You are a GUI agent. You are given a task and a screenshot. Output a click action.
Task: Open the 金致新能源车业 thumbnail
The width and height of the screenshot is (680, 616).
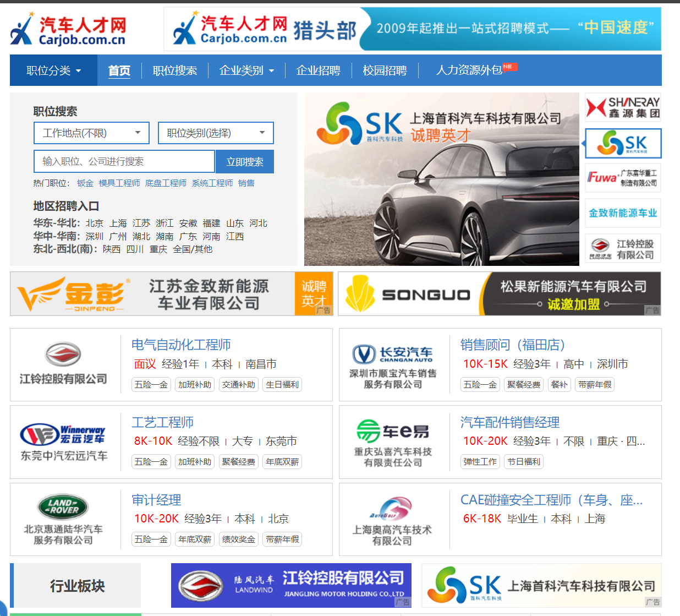coord(623,213)
